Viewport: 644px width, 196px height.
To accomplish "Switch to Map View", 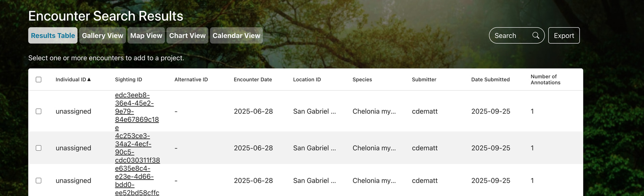I will (146, 35).
